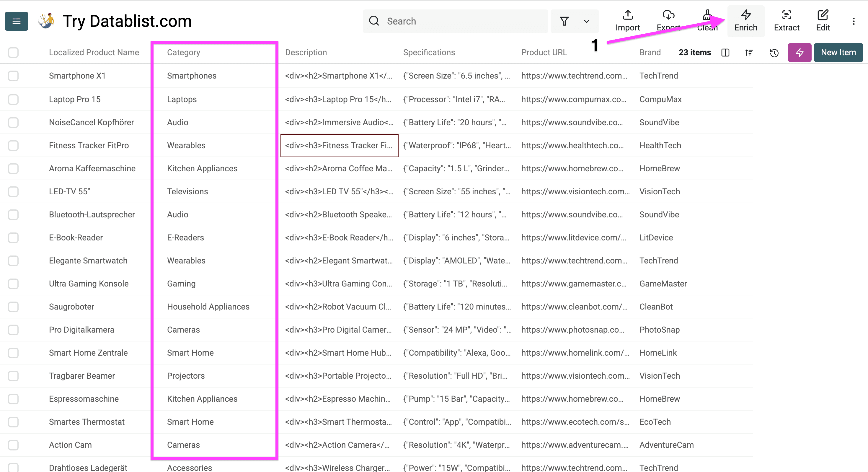
Task: Check the Fitness Tracker FitPro row
Action: (x=13, y=145)
